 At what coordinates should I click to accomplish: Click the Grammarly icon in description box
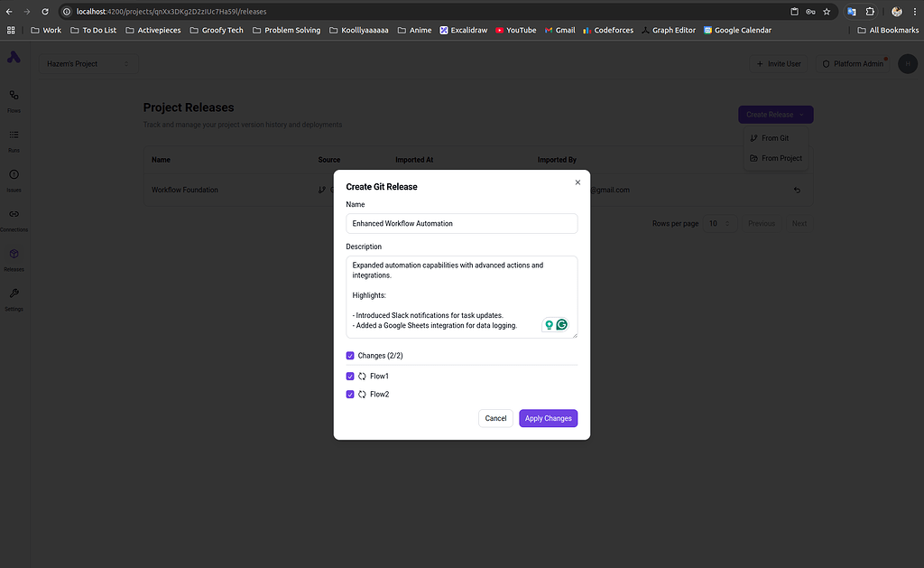[561, 323]
